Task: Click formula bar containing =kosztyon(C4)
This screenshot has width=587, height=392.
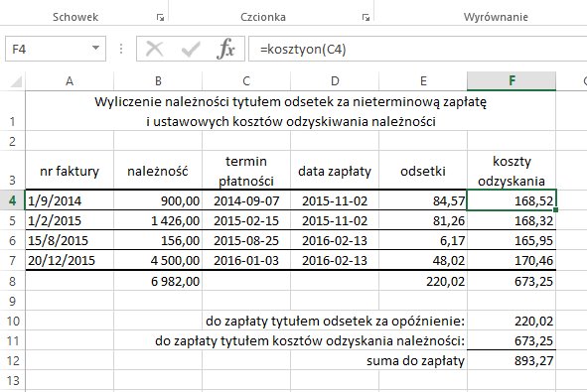Action: [418, 49]
